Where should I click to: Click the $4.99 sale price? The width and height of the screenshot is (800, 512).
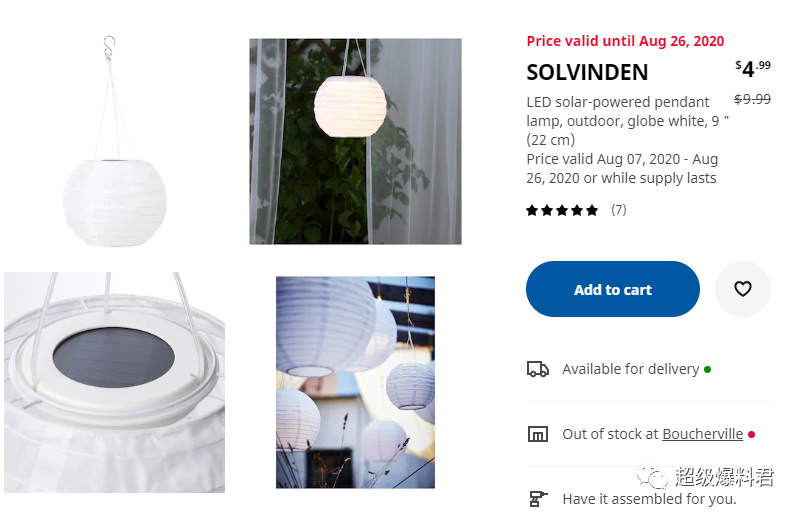(x=753, y=69)
